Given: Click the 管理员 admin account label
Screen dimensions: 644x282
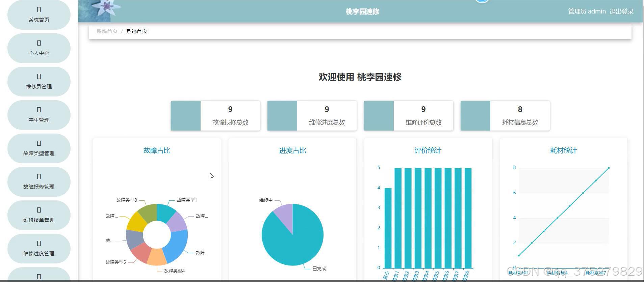Looking at the screenshot, I should (587, 11).
